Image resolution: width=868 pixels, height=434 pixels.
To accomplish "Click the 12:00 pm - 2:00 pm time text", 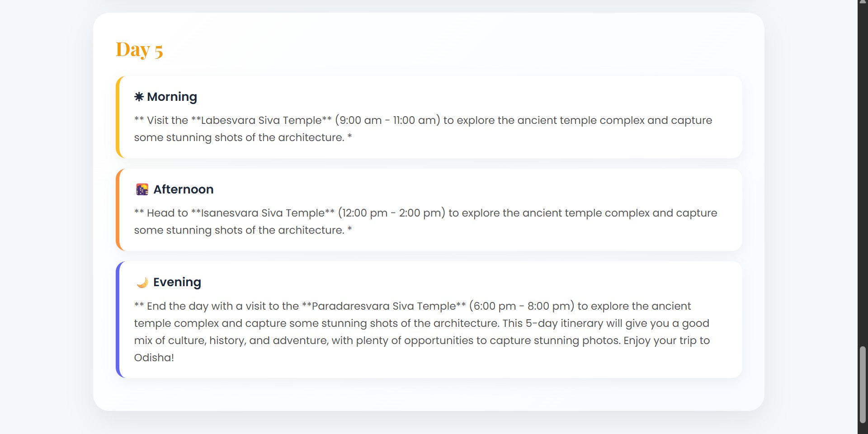I will pos(392,213).
